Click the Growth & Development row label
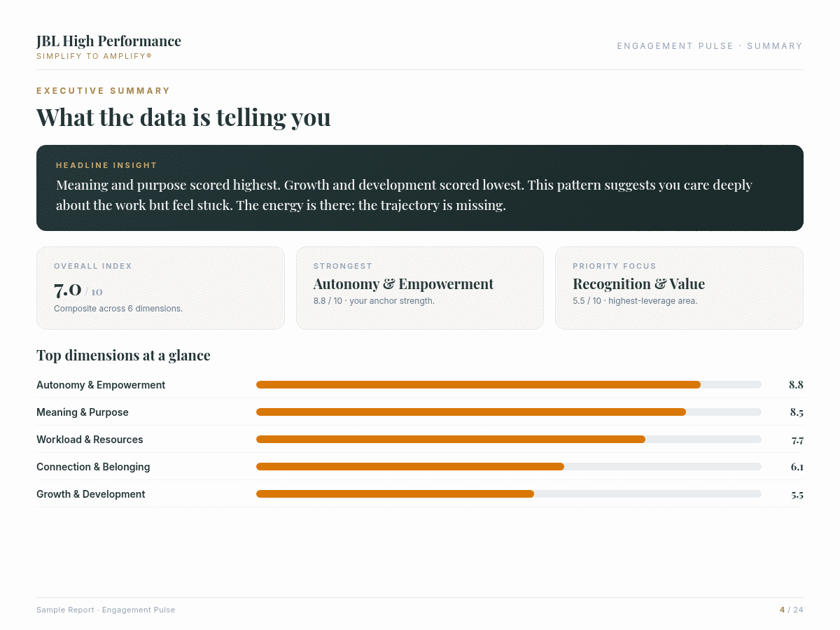 [91, 494]
